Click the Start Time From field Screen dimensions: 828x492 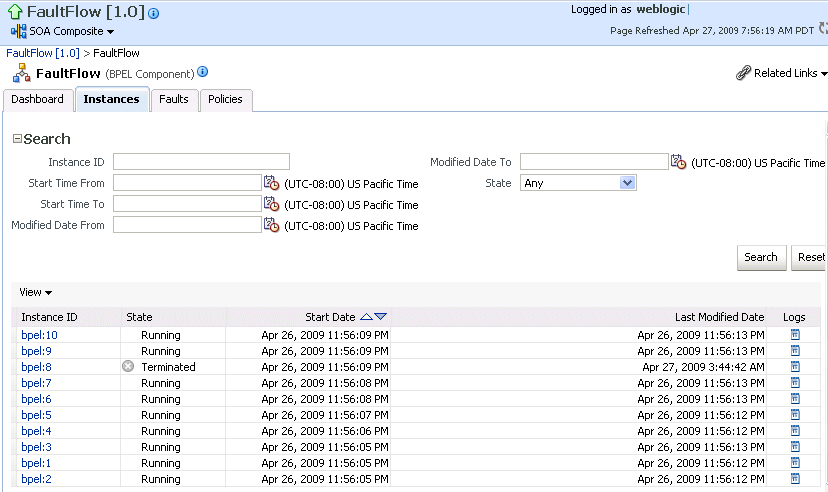point(187,183)
